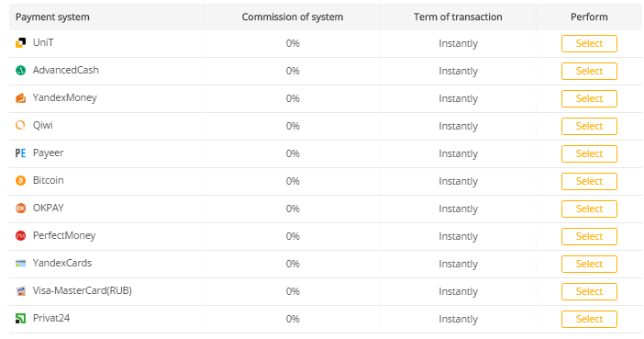The width and height of the screenshot is (644, 339).
Task: Click the green AdvancedCash logo icon
Action: click(x=20, y=71)
